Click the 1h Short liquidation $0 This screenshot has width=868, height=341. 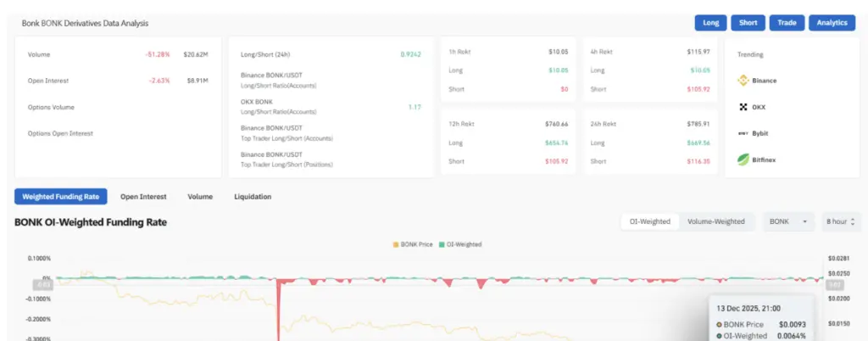tap(564, 89)
